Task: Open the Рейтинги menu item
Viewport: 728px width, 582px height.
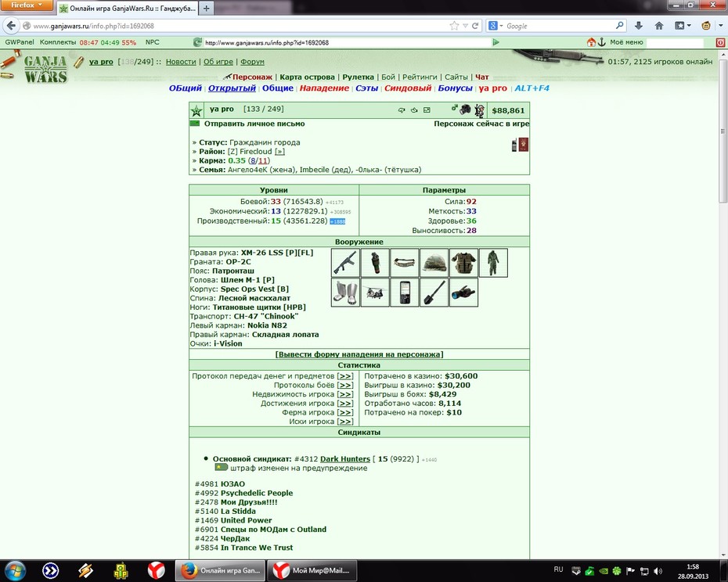Action: [x=420, y=77]
